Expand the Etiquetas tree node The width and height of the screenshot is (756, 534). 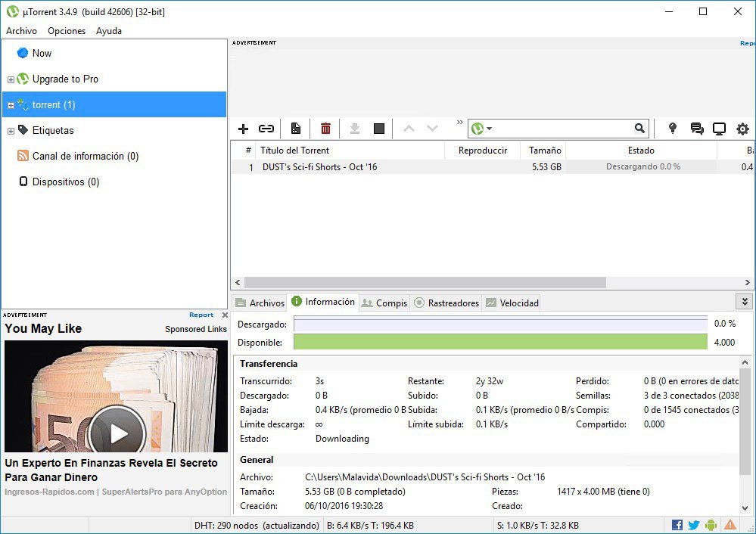(x=11, y=131)
